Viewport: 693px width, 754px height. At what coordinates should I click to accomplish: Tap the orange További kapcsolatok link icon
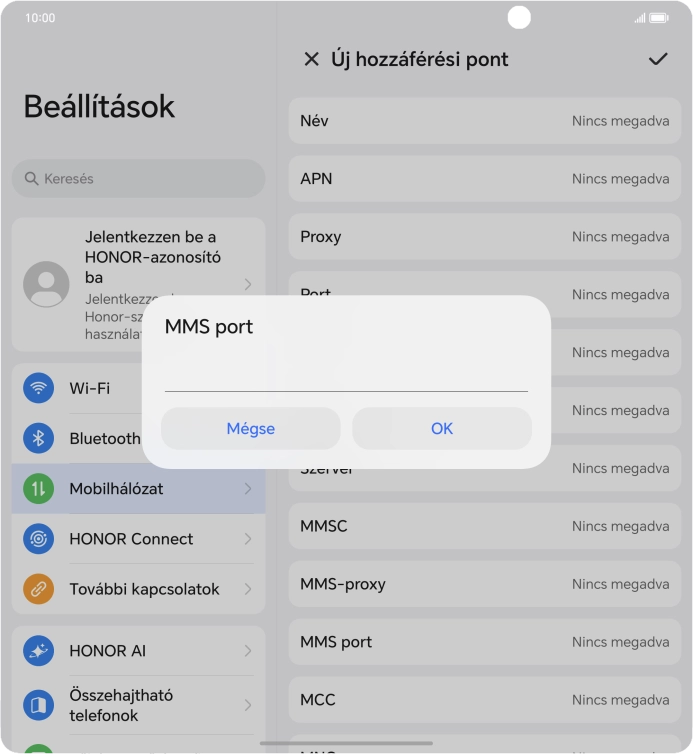click(x=38, y=589)
